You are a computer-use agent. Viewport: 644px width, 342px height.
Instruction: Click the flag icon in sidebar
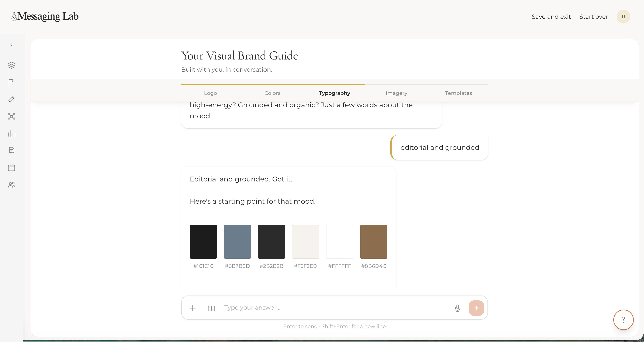pos(11,82)
